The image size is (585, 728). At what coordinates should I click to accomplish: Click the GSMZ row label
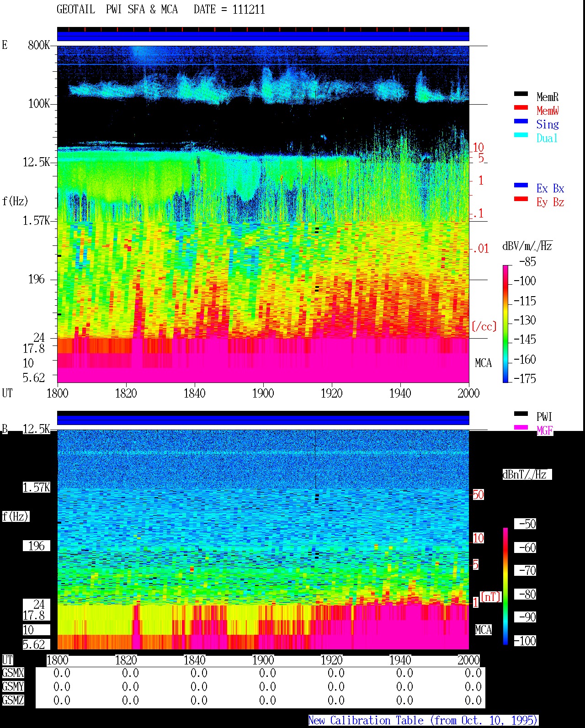point(13,700)
